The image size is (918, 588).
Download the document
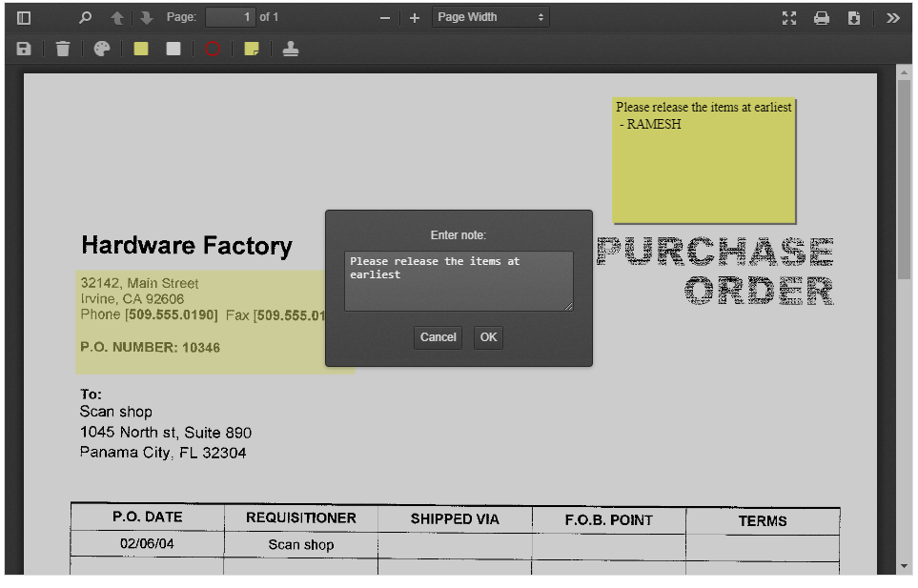853,17
